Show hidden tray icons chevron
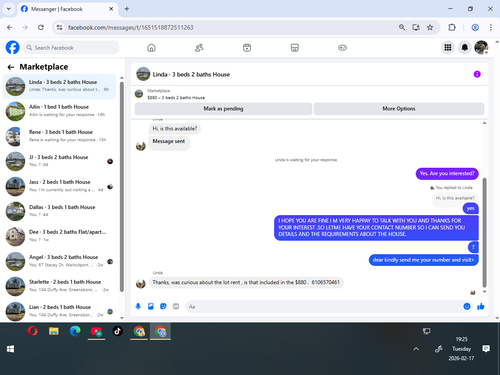This screenshot has width=500, height=375. pyautogui.click(x=416, y=349)
